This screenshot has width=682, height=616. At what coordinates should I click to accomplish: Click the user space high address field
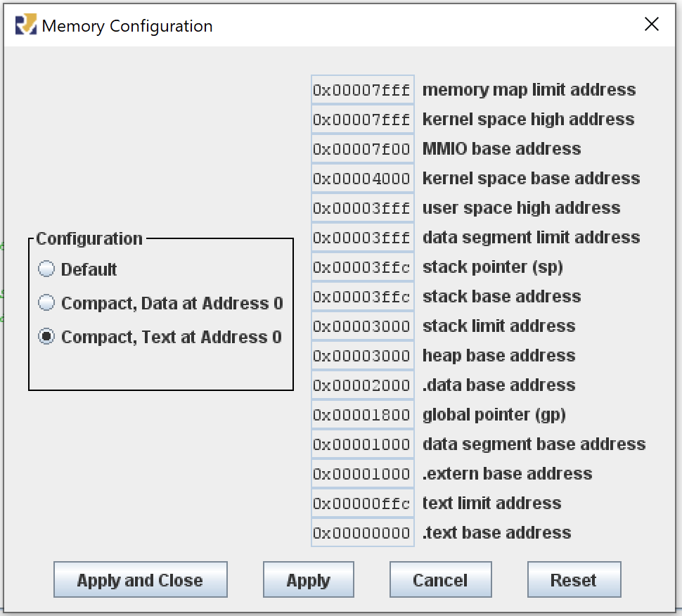[x=362, y=207]
